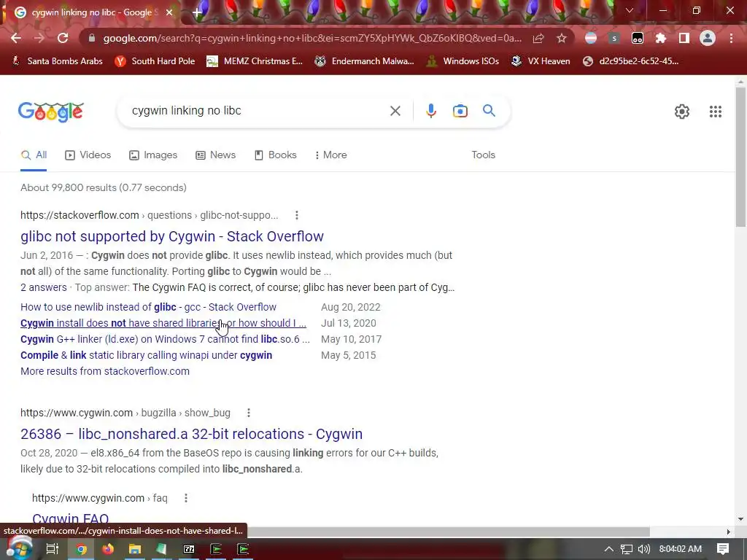Open options for the stackoverflow.com result

(x=296, y=215)
